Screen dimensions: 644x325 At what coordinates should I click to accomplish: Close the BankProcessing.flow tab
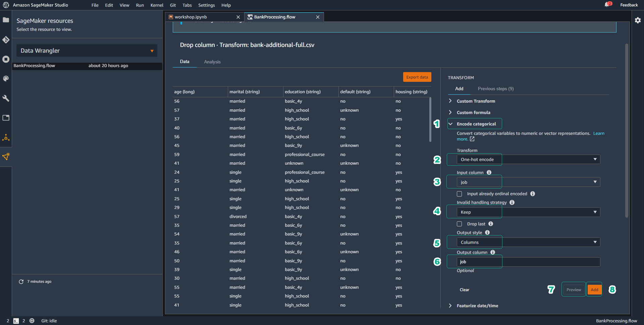pyautogui.click(x=318, y=17)
